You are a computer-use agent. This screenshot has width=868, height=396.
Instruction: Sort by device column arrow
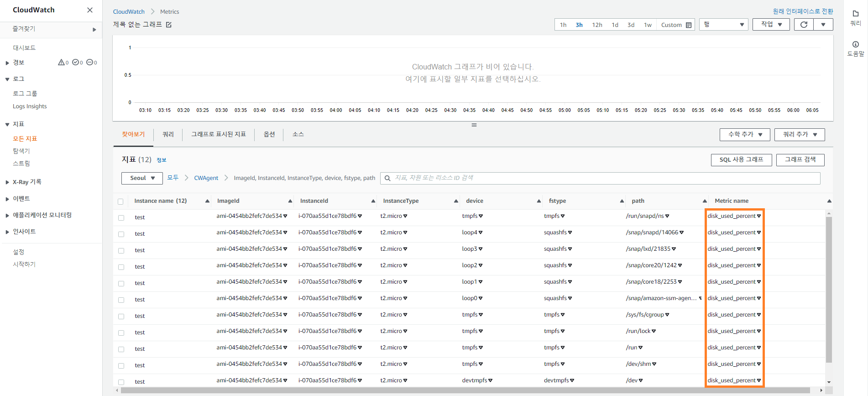(539, 201)
